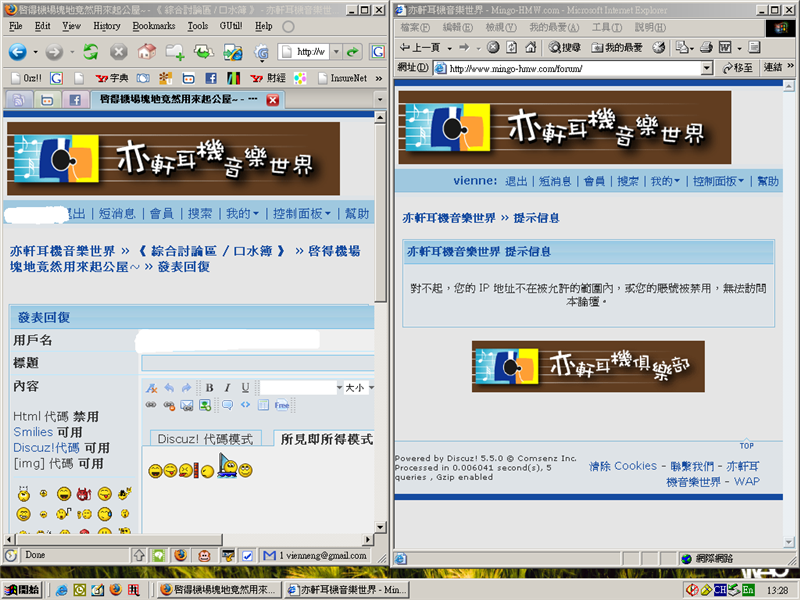Click the Internet Explorer Stop button
Screen dimensions: 800x600
pyautogui.click(x=495, y=47)
